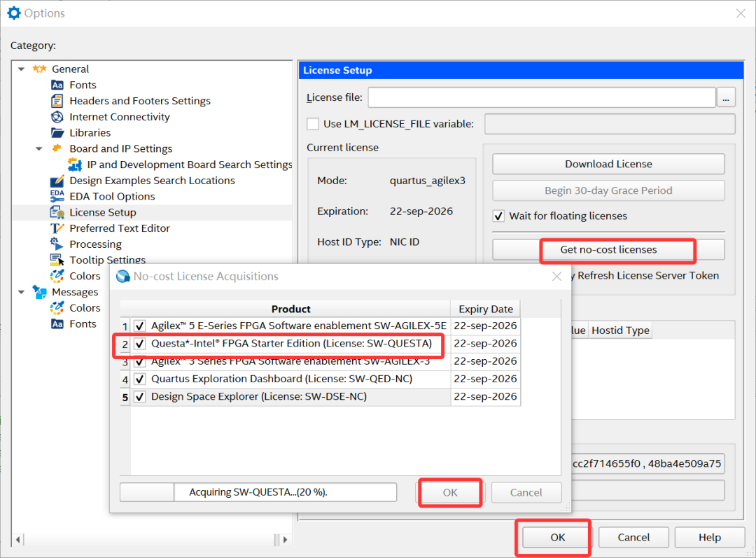Select Internet Connectivity in category tree
This screenshot has height=558, width=756.
[120, 117]
